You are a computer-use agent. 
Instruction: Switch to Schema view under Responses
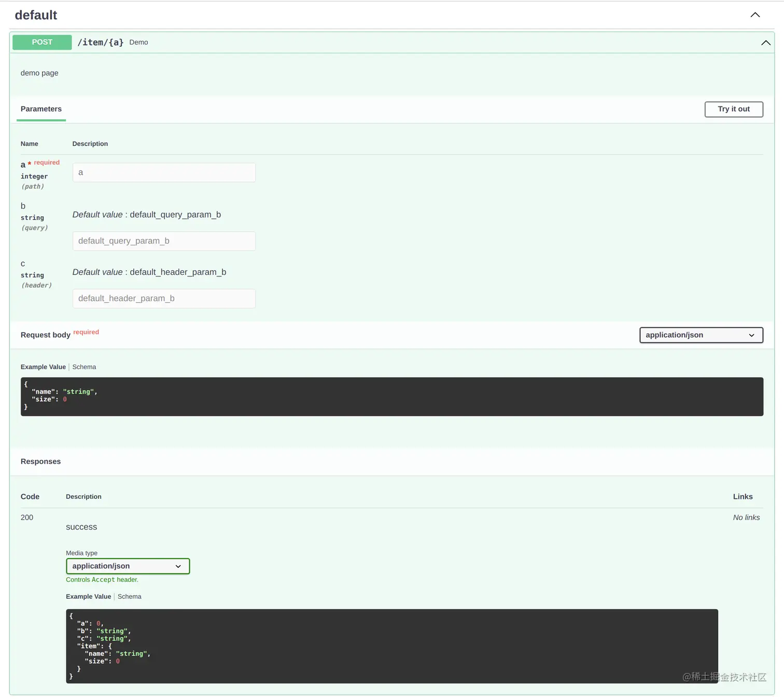[x=129, y=596]
